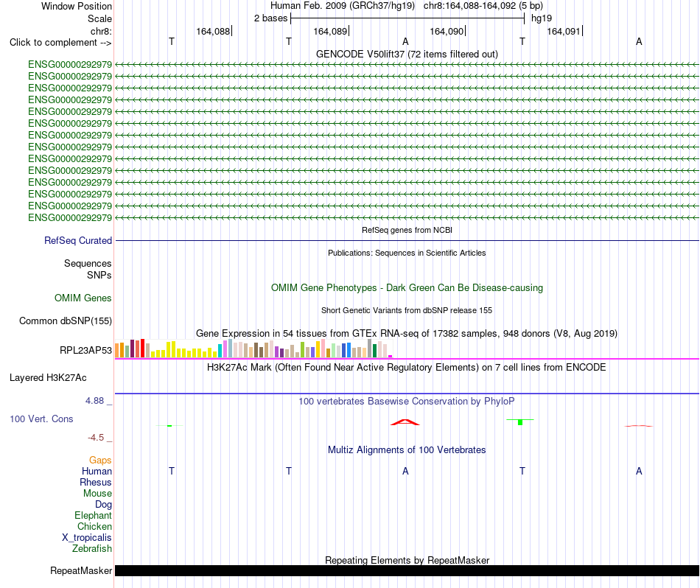The height and width of the screenshot is (588, 700).
Task: Select the Human species row label
Action: [97, 471]
